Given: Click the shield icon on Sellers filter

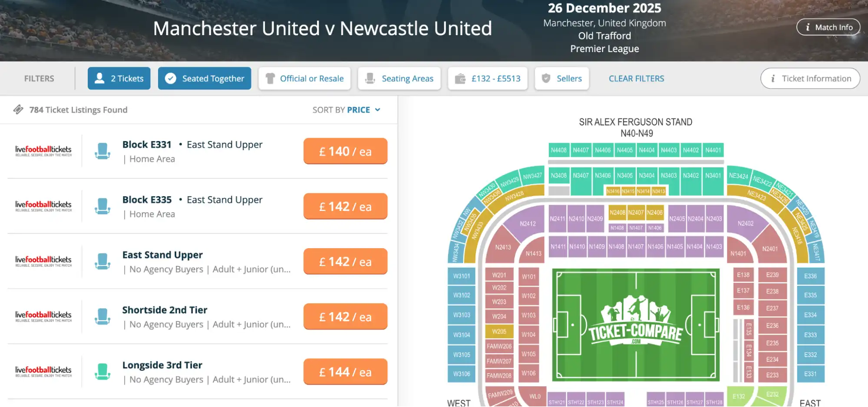Looking at the screenshot, I should (545, 78).
